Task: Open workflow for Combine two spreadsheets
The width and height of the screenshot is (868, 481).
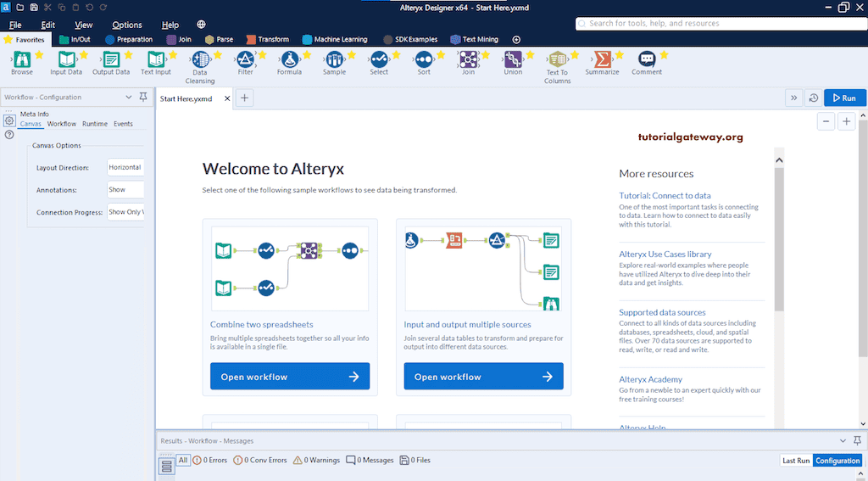Action: tap(290, 377)
